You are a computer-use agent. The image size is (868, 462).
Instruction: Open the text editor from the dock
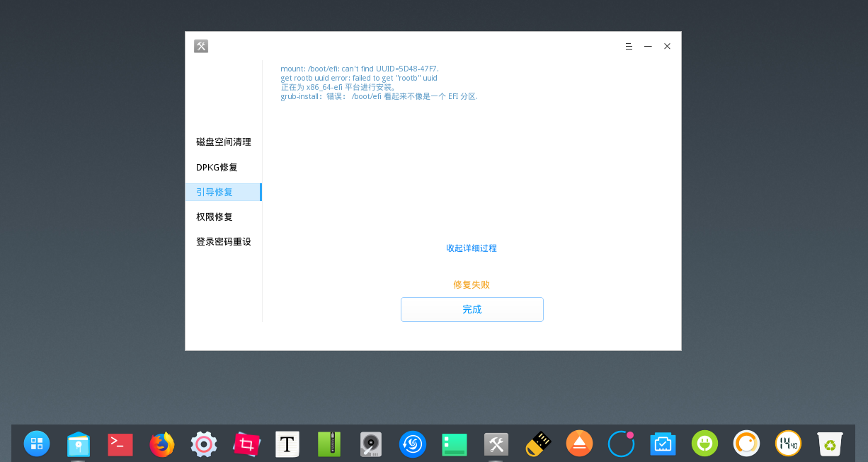[287, 444]
